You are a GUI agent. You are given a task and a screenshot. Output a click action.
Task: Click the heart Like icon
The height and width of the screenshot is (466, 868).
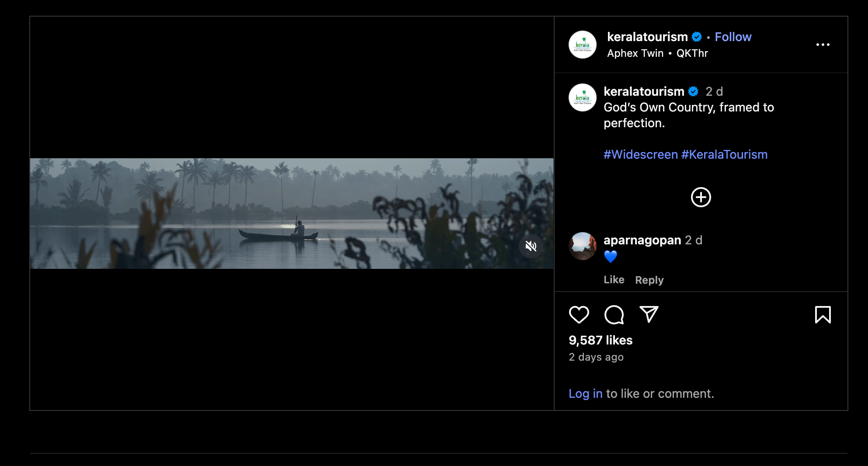pyautogui.click(x=579, y=315)
